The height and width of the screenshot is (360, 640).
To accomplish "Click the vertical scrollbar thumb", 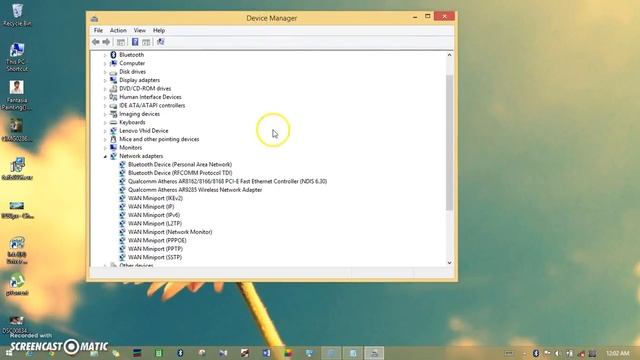I will click(x=449, y=143).
